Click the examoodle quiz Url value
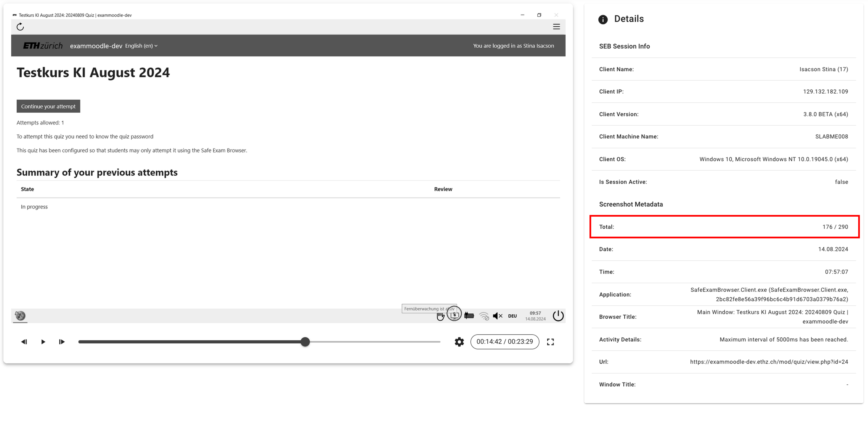The image size is (868, 431). [769, 362]
